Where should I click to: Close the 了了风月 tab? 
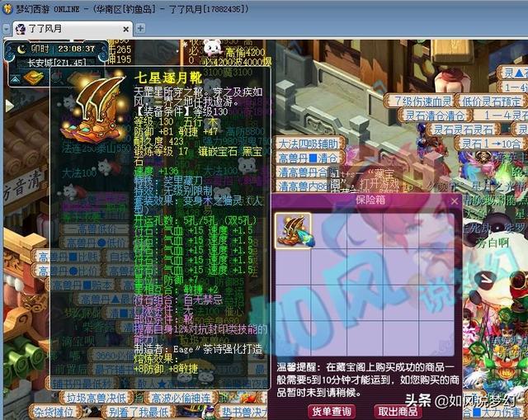tap(125, 30)
